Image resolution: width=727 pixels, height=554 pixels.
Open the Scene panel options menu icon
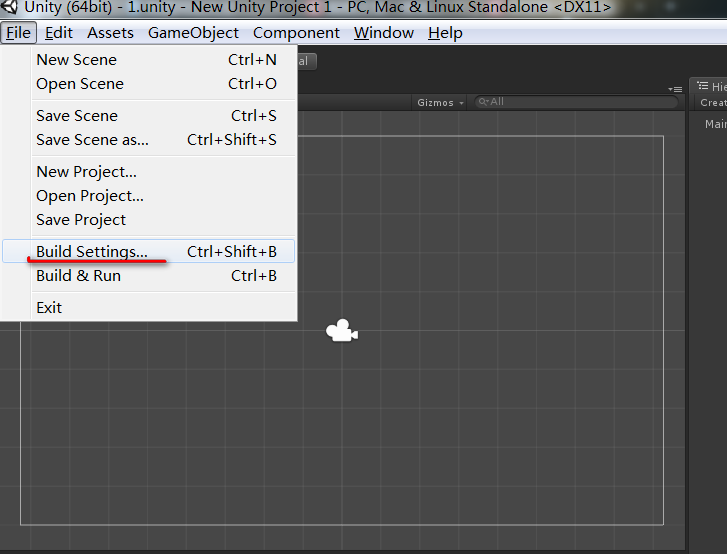point(675,89)
